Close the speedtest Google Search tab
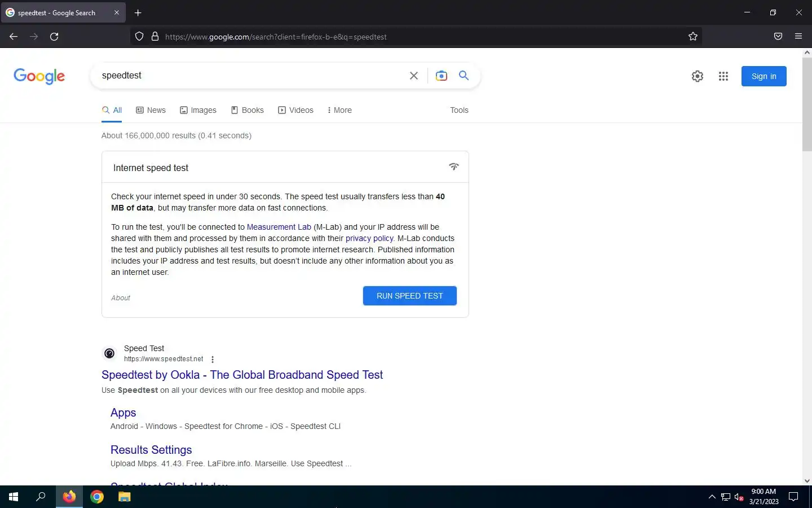The image size is (812, 508). (x=117, y=12)
